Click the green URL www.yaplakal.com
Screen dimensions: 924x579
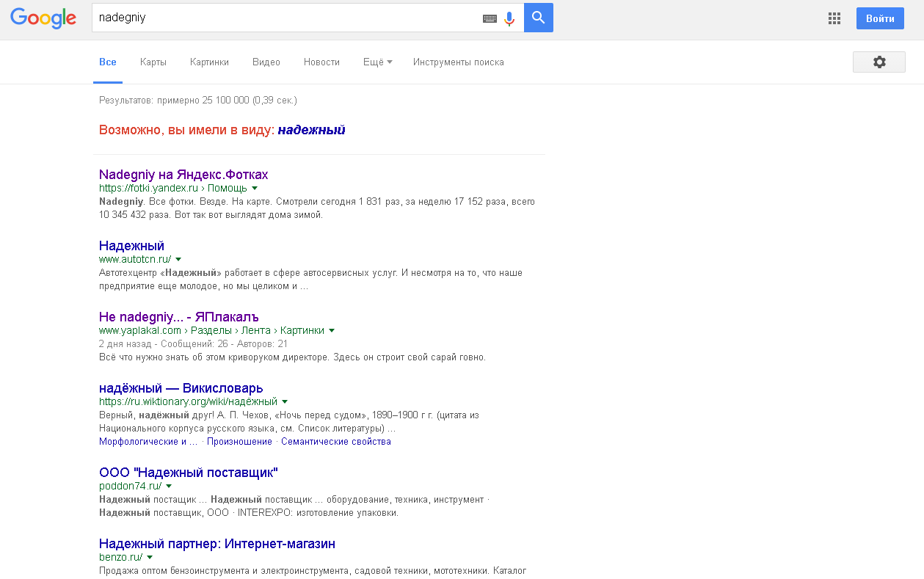point(140,330)
